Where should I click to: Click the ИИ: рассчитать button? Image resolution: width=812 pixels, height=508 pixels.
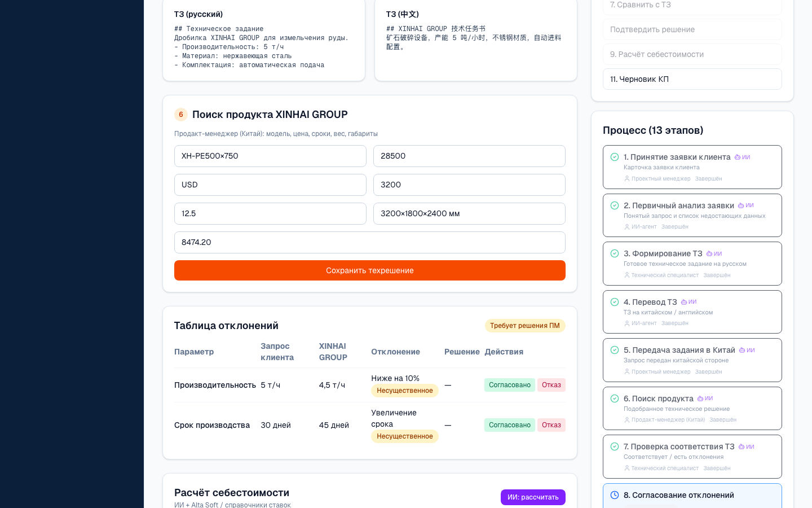pyautogui.click(x=533, y=497)
